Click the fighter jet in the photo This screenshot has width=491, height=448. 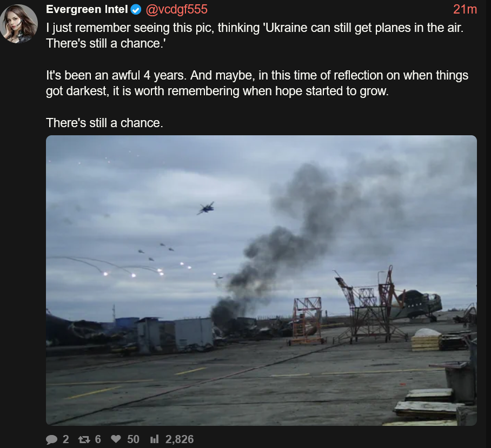click(205, 208)
